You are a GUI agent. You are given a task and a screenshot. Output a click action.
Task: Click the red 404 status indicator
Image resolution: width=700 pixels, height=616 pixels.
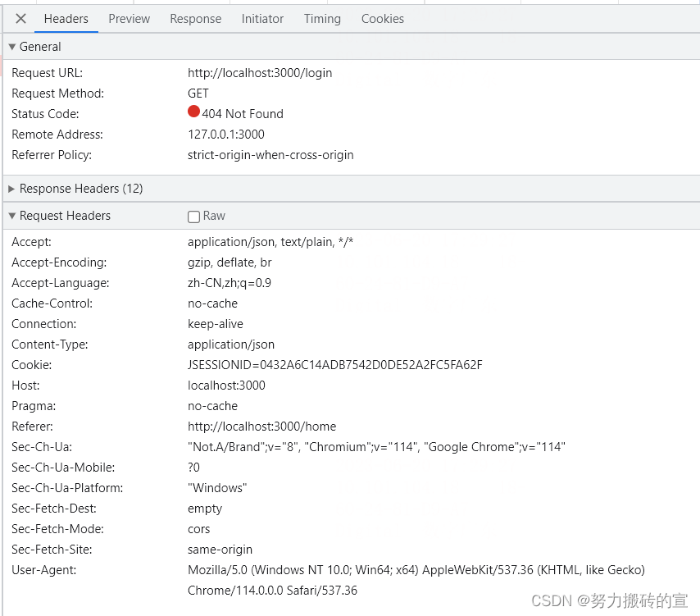194,112
